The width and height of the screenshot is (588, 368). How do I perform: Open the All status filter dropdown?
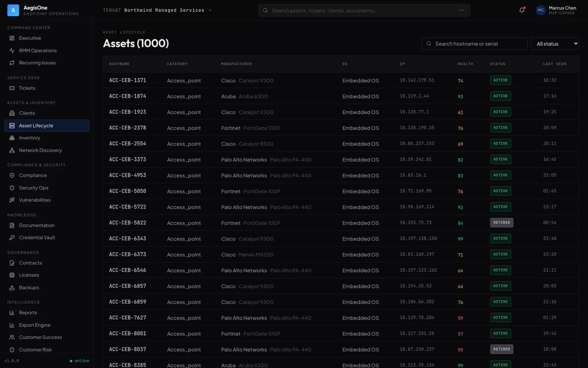[x=555, y=44]
